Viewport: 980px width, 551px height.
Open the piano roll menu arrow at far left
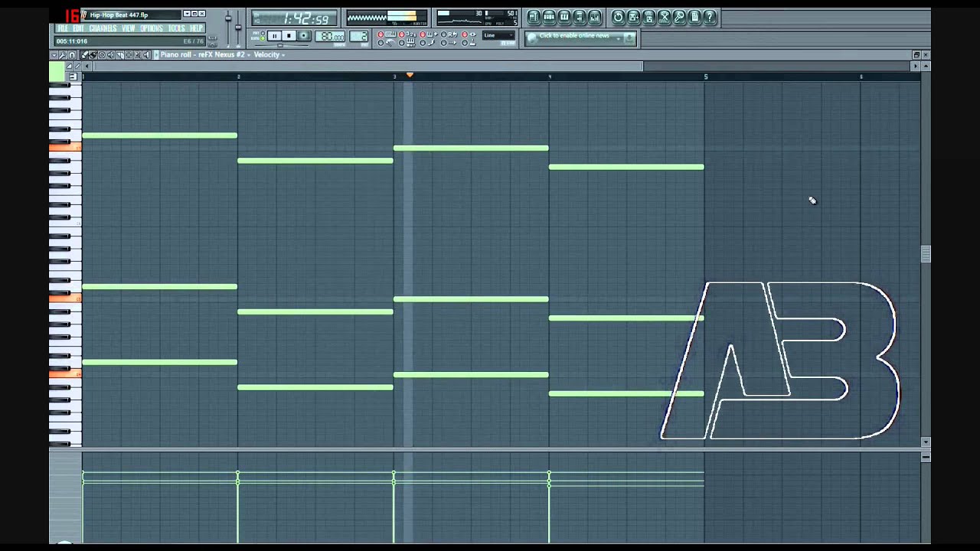(54, 55)
